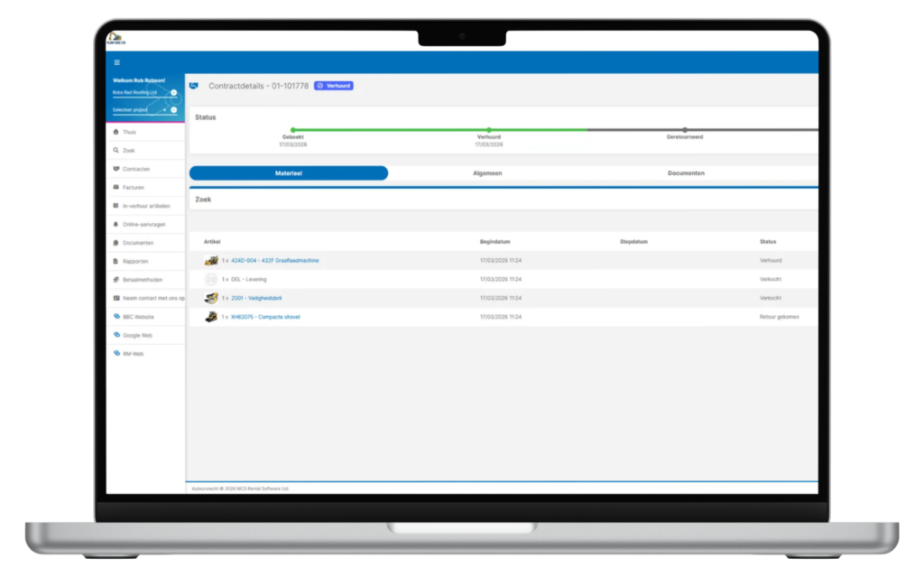The image size is (924, 577).
Task: Click the link icon for RM-Web
Action: click(x=116, y=353)
